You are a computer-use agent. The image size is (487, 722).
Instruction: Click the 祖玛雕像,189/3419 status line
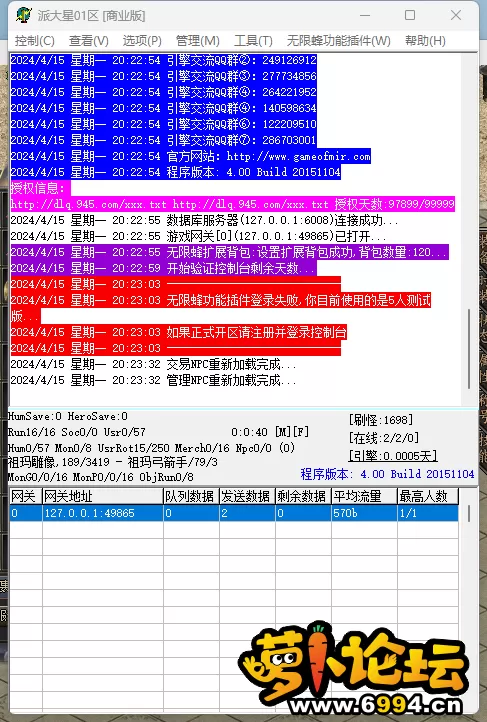pos(113,462)
